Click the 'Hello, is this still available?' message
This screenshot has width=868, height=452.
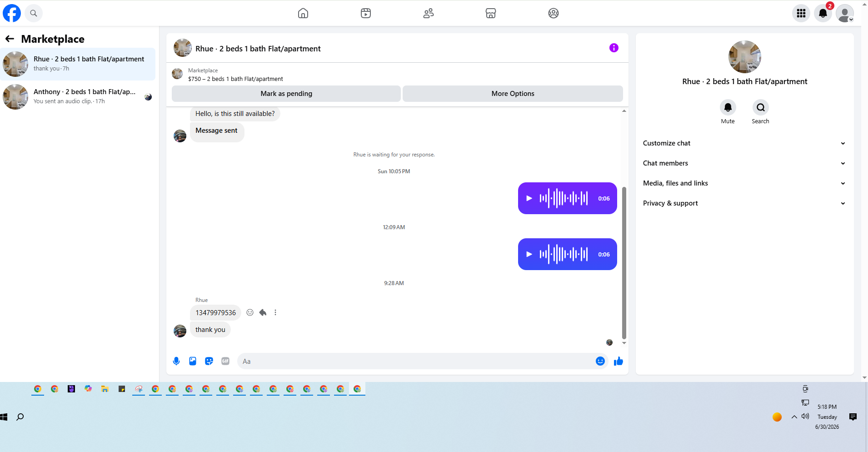tap(235, 114)
